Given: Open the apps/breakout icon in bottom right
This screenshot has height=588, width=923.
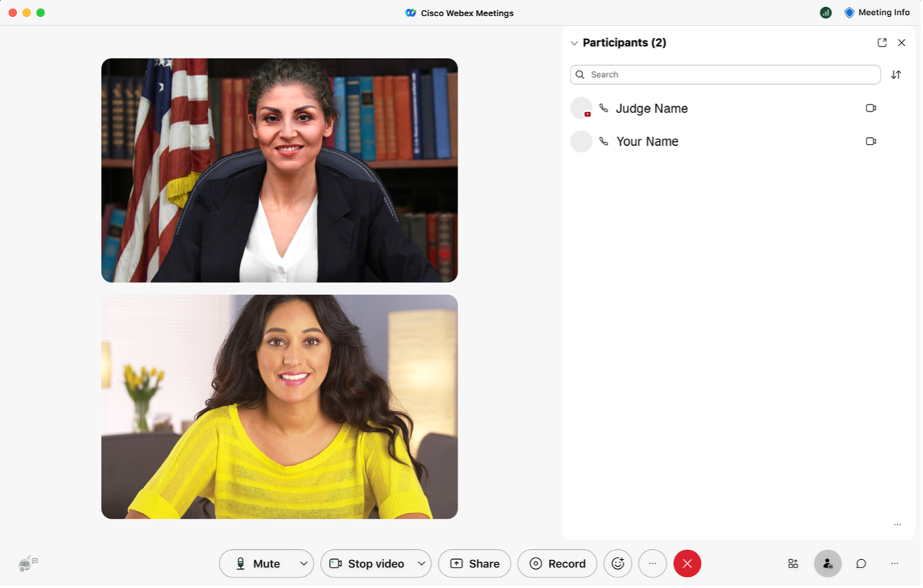Looking at the screenshot, I should [x=793, y=563].
